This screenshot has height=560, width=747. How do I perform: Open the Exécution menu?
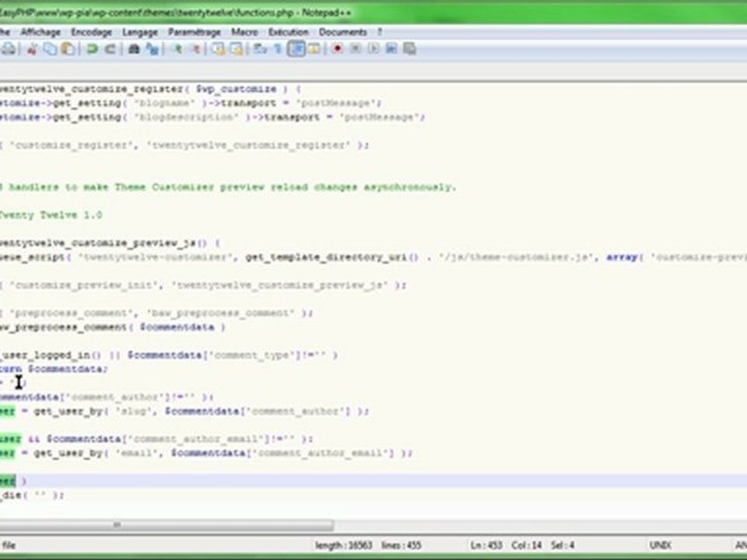[x=288, y=32]
